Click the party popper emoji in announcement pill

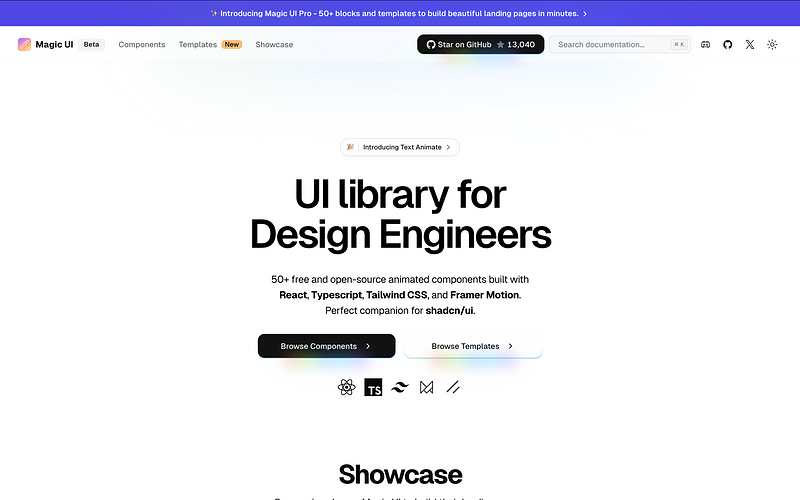click(x=350, y=147)
